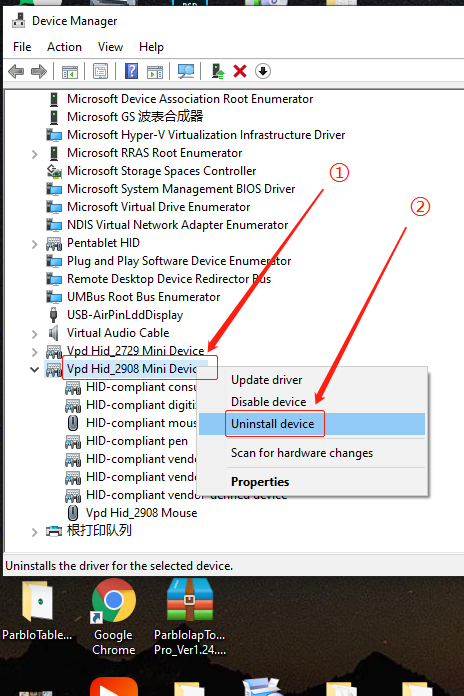464x696 pixels.
Task: Collapse the Vpd Hid_2908 Mini Device node
Action: [x=35, y=369]
